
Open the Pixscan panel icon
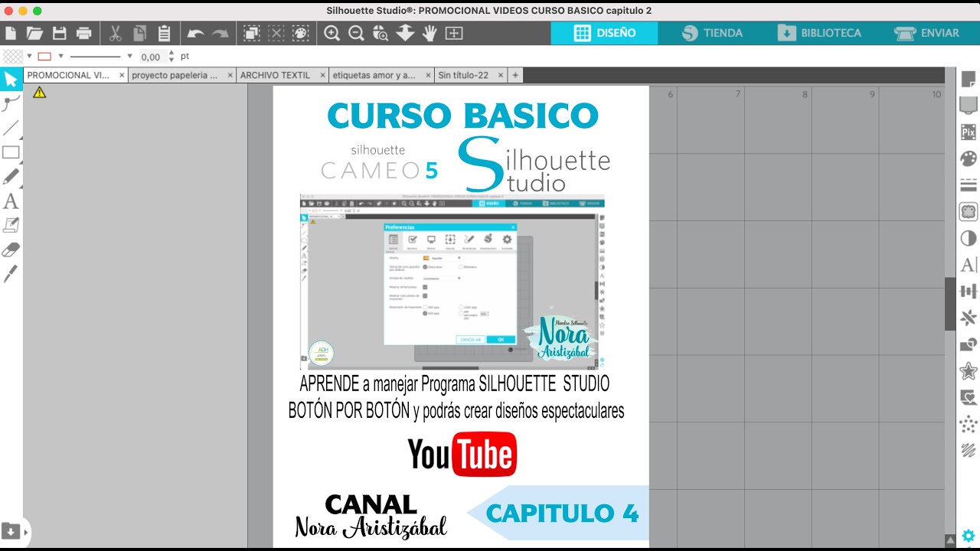[969, 132]
